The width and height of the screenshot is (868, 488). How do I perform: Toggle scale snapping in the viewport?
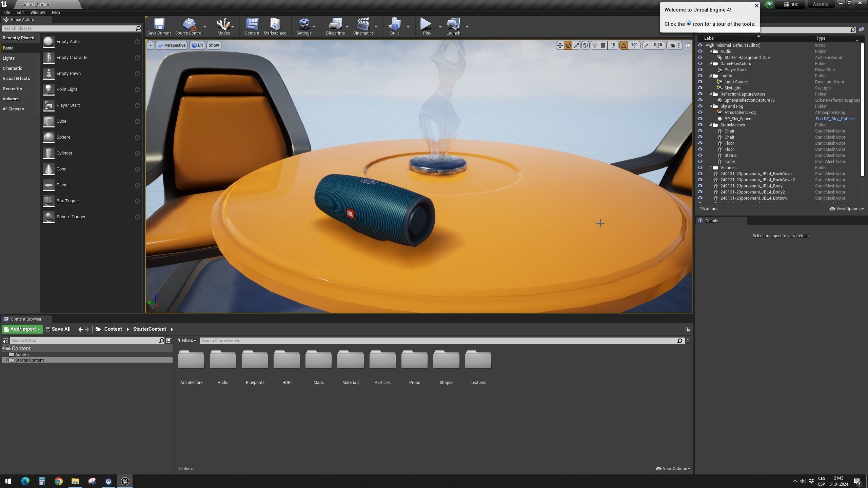[x=647, y=45]
